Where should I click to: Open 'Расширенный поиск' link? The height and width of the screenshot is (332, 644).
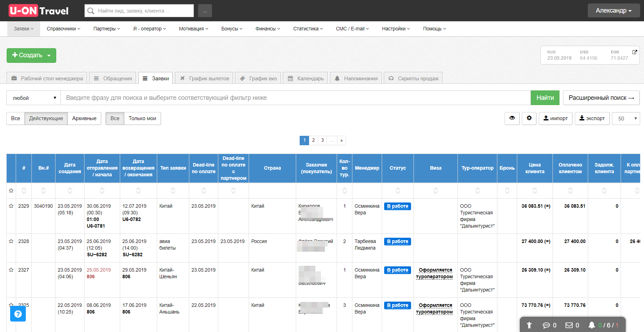601,98
